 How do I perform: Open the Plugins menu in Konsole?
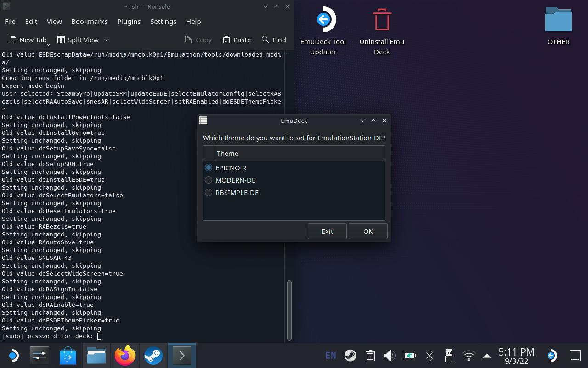click(x=129, y=22)
